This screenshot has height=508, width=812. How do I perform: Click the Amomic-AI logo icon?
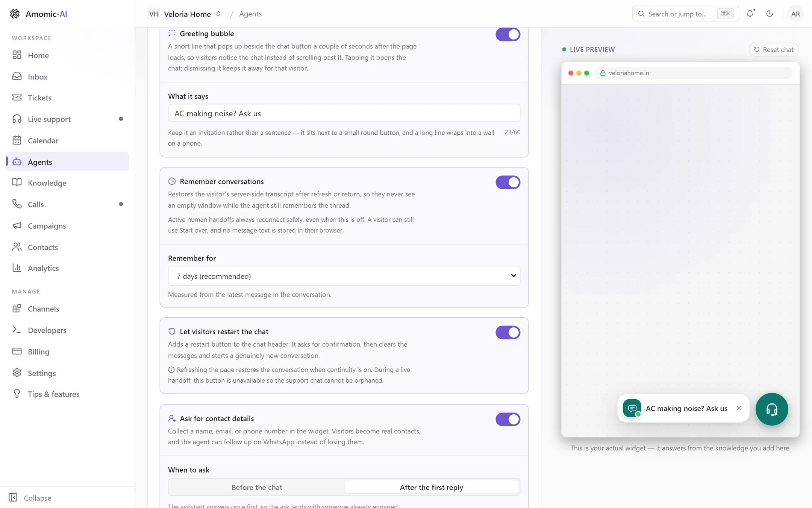point(15,14)
